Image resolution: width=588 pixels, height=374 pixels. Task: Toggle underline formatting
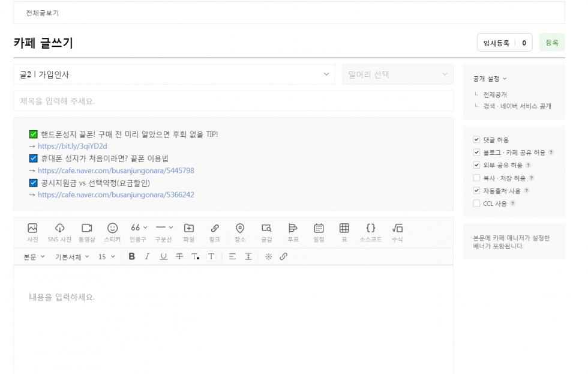point(163,256)
